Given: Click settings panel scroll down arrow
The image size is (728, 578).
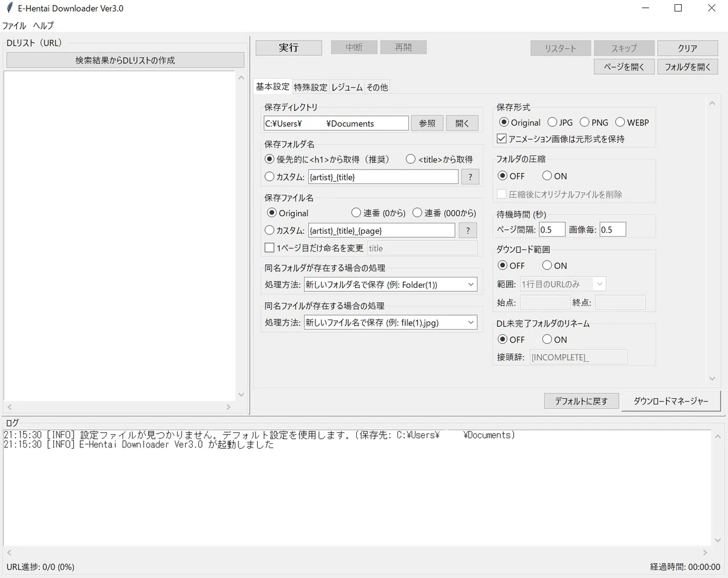Looking at the screenshot, I should pyautogui.click(x=712, y=378).
